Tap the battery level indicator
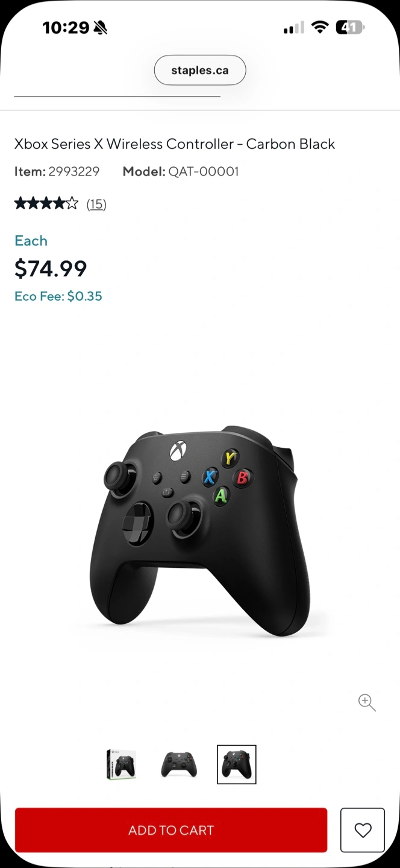Viewport: 400px width, 868px height. [x=350, y=27]
